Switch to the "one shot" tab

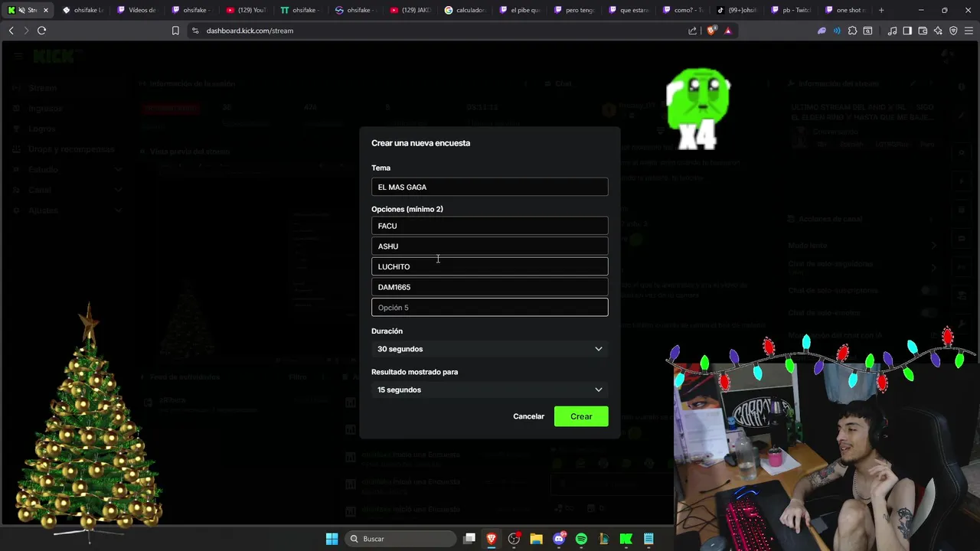844,10
